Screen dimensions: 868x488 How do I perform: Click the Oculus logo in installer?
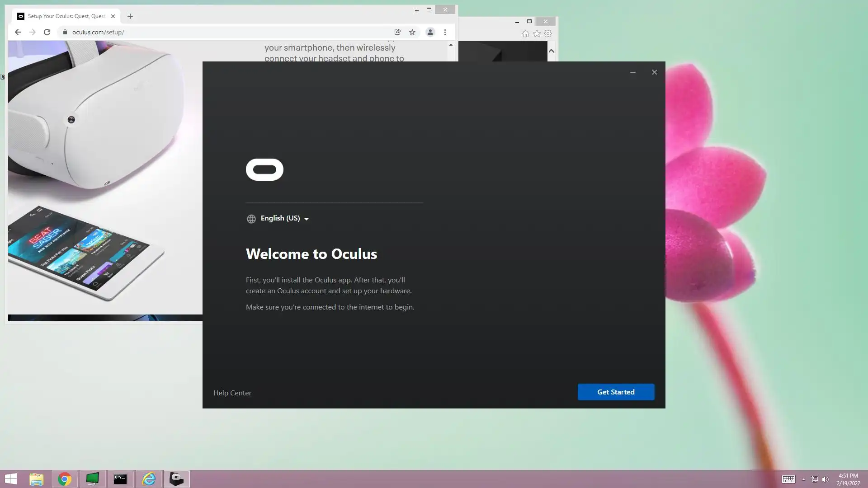click(264, 169)
